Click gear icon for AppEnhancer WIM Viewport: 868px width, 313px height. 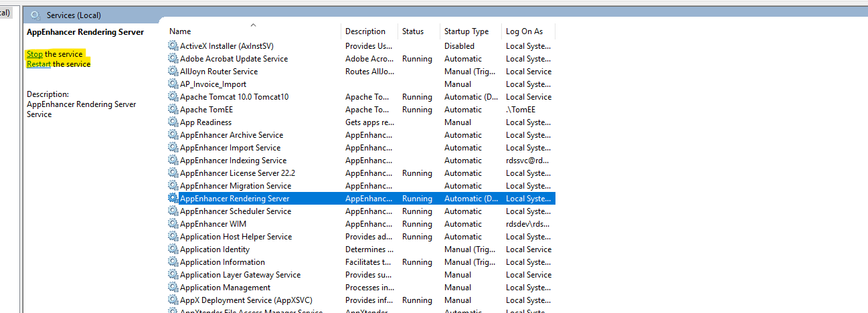[173, 224]
